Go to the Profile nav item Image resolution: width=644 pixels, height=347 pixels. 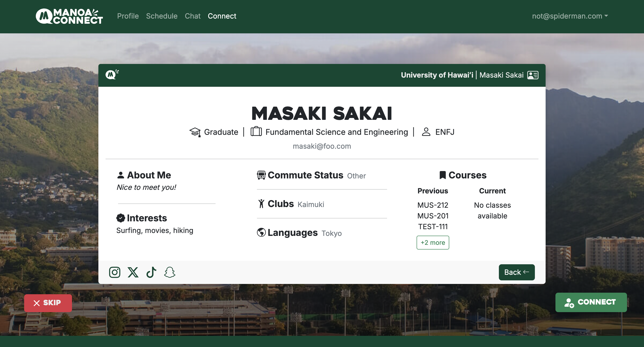point(128,16)
